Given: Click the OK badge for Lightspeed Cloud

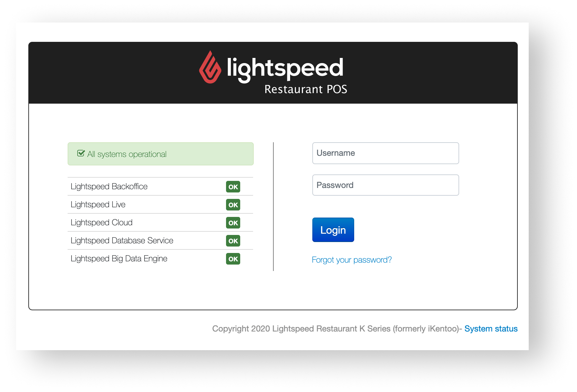Looking at the screenshot, I should coord(233,223).
